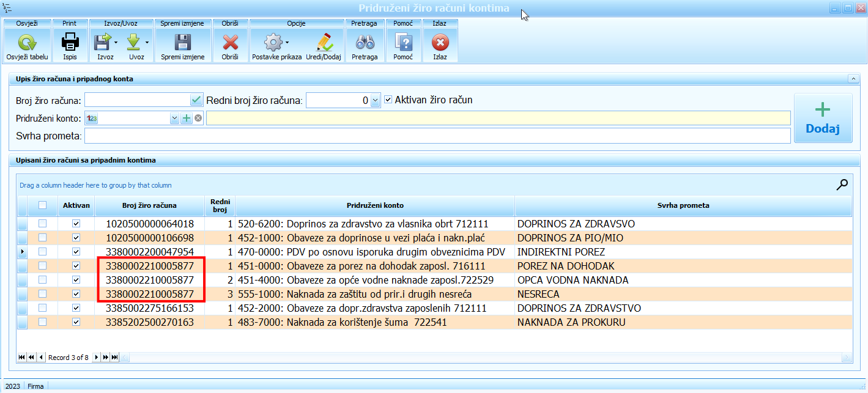
Task: Click the Osvježi tabelu refresh icon
Action: 27,42
